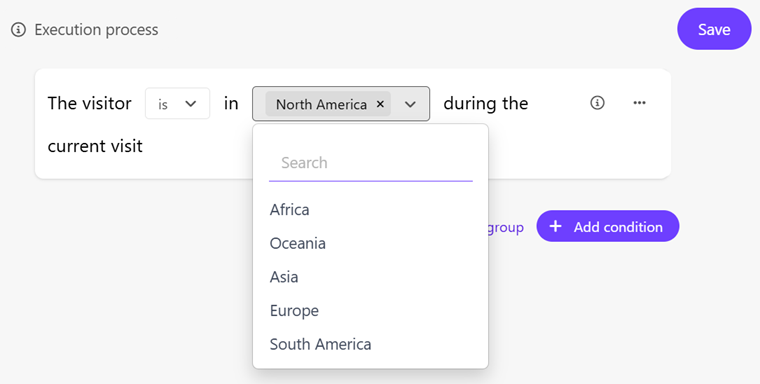Click the Execution process info icon
Screen dimensions: 760x384
(x=18, y=30)
